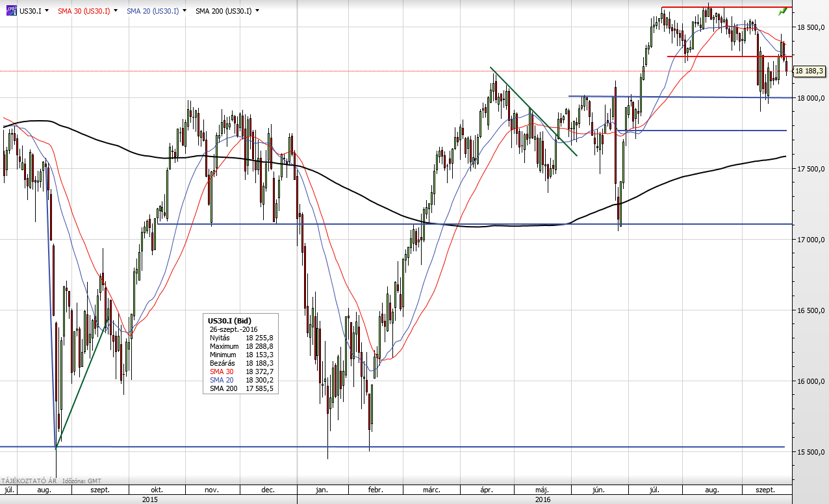This screenshot has height=504, width=829.
Task: Click the 18 500,0 price axis label
Action: click(810, 27)
